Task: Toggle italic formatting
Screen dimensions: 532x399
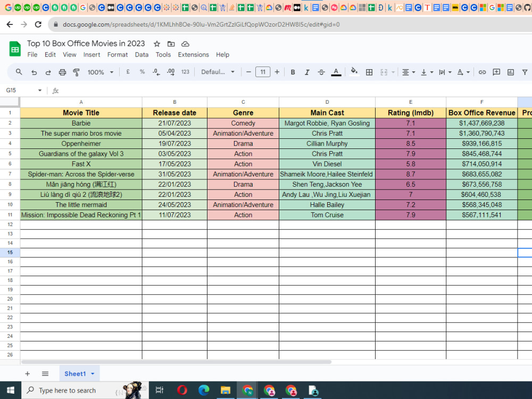Action: click(x=307, y=72)
